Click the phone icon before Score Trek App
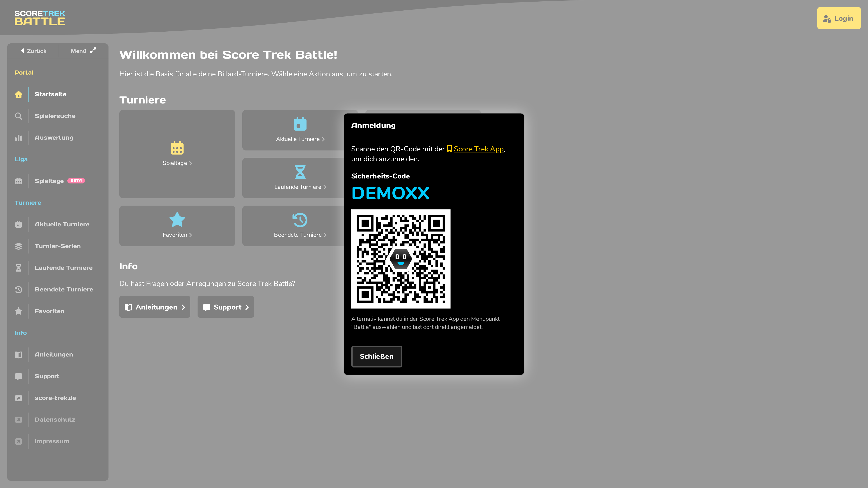Screen dimensions: 868x488 (x=449, y=149)
